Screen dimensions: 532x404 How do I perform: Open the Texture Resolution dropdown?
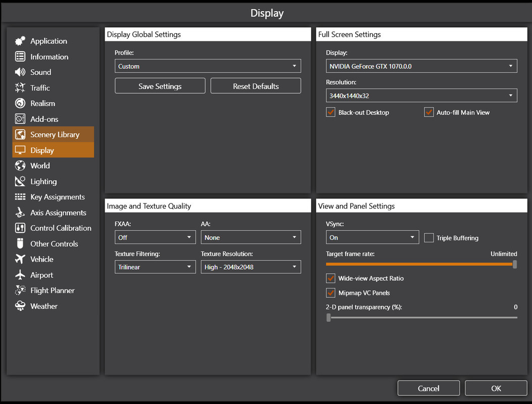[x=251, y=267]
